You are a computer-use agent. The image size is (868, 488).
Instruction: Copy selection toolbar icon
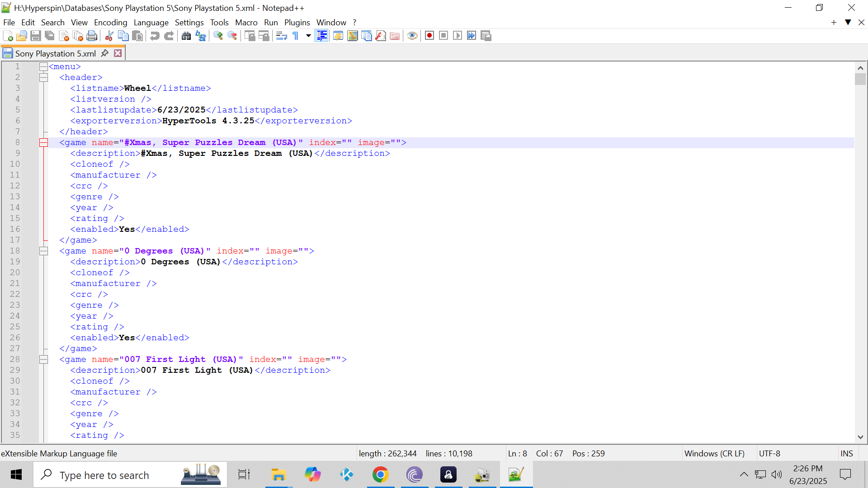tap(123, 36)
